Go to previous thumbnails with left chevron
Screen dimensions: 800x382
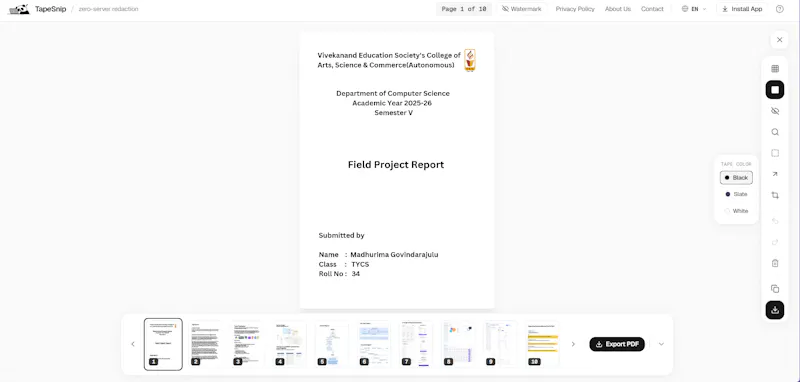[x=133, y=344]
